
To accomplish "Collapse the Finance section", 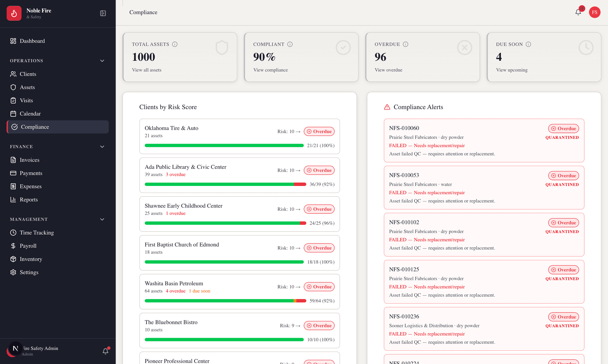I will click(102, 146).
